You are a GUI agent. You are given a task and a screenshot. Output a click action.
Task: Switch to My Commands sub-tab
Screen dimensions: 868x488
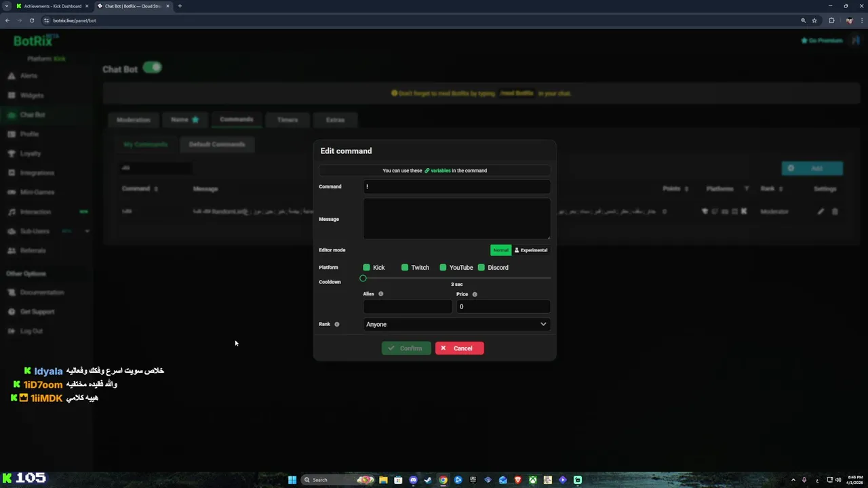pos(145,144)
